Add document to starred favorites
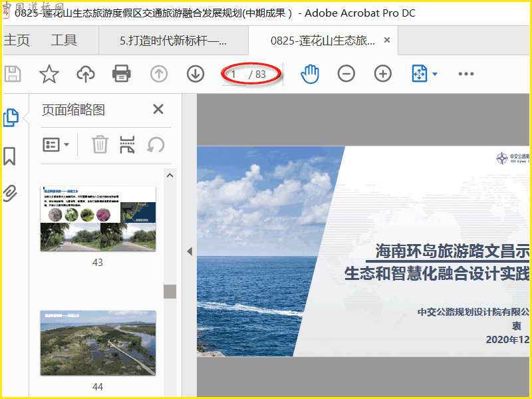This screenshot has width=532, height=399. point(49,74)
